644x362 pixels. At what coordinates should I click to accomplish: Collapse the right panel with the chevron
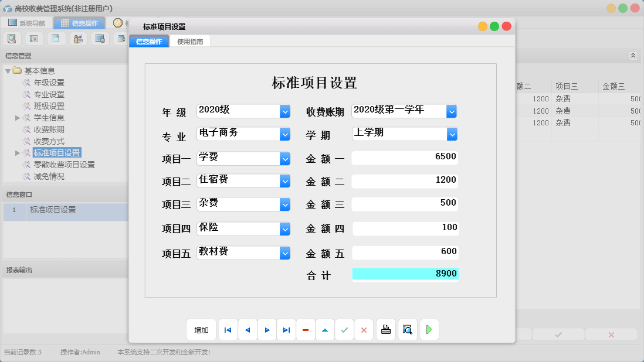633,55
